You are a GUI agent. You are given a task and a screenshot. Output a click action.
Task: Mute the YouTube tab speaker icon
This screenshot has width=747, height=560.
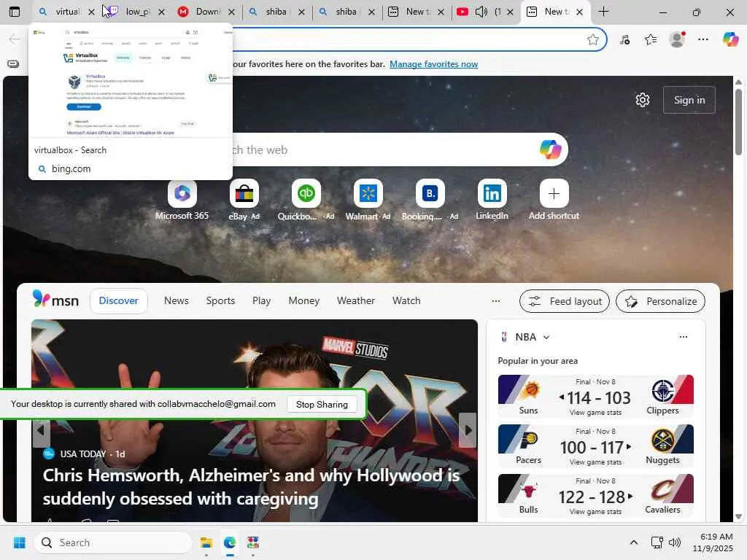(x=481, y=12)
